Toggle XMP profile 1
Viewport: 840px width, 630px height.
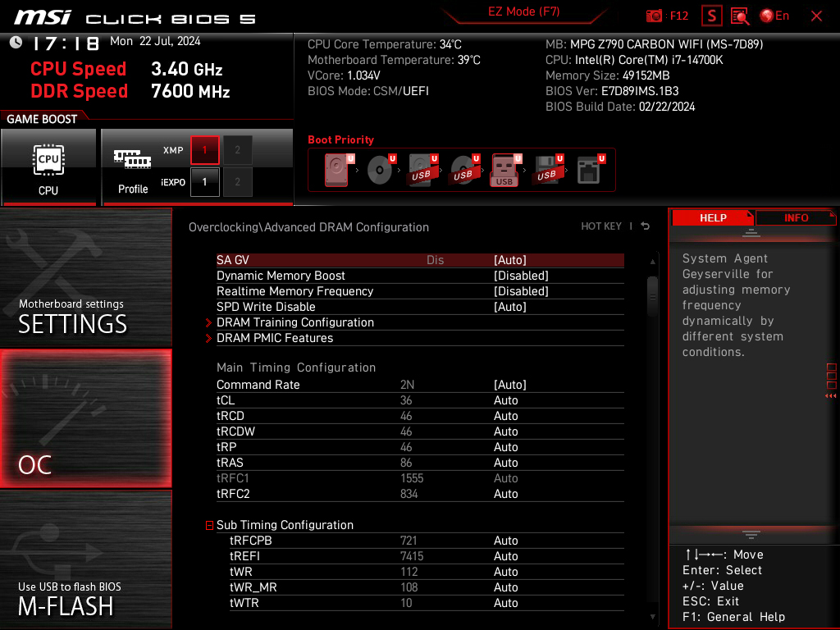click(x=204, y=150)
